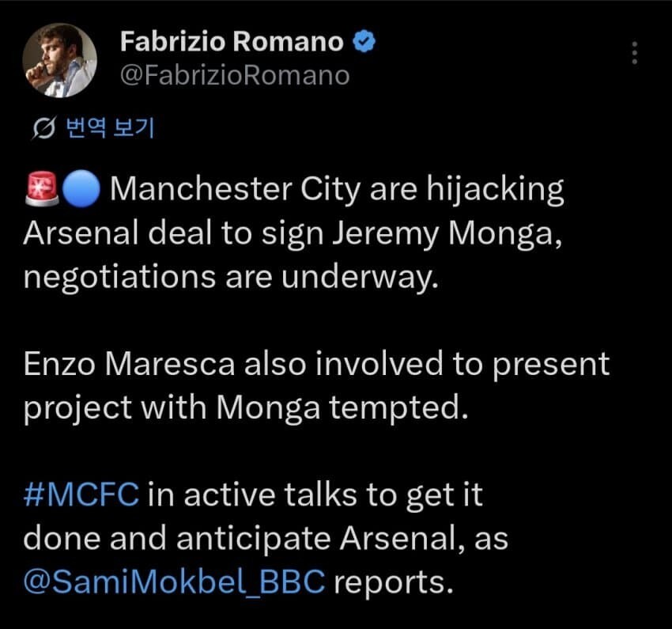
Task: Click the line 'Enzo Maresca also involved'
Action: 232,364
